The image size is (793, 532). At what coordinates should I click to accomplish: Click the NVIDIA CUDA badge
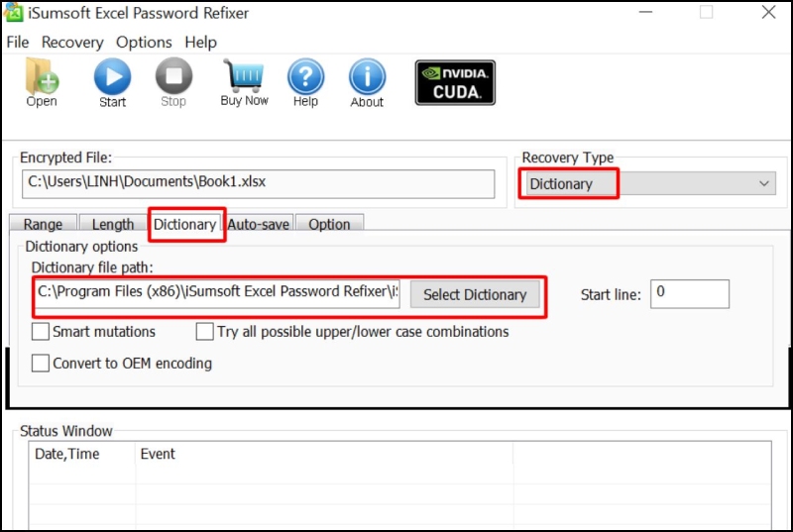click(455, 82)
